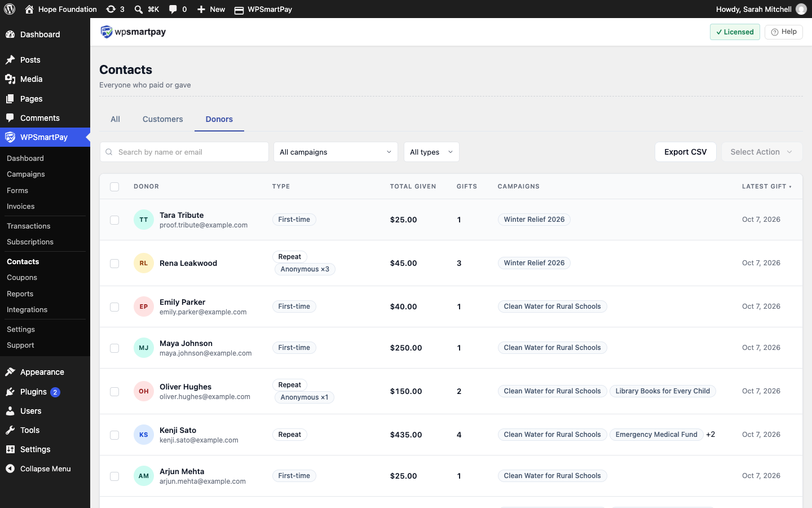Click the TT avatar for Tara Tribute
812x508 pixels.
(144, 220)
